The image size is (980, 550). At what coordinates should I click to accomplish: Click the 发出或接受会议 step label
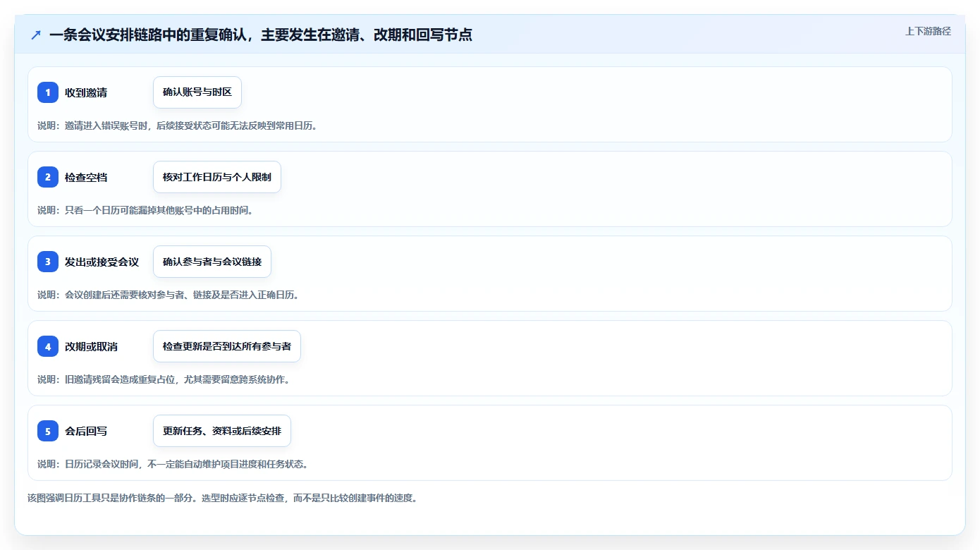coord(102,262)
